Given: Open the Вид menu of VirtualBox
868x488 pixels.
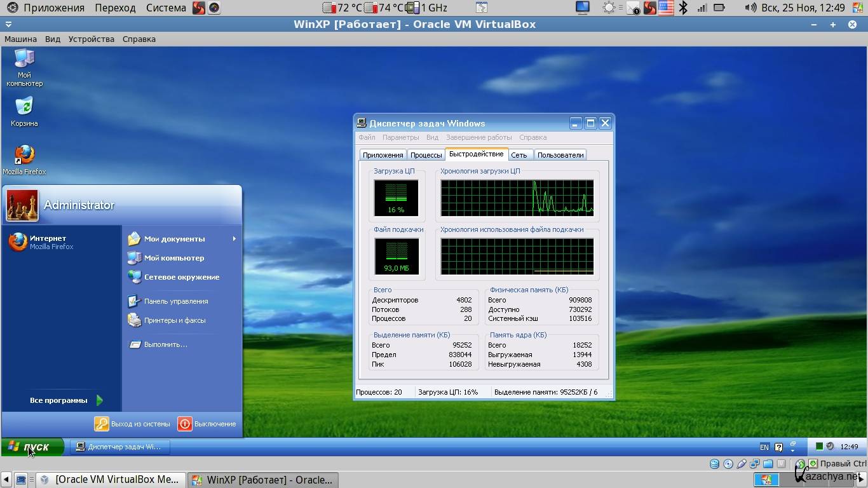Looking at the screenshot, I should [x=53, y=39].
